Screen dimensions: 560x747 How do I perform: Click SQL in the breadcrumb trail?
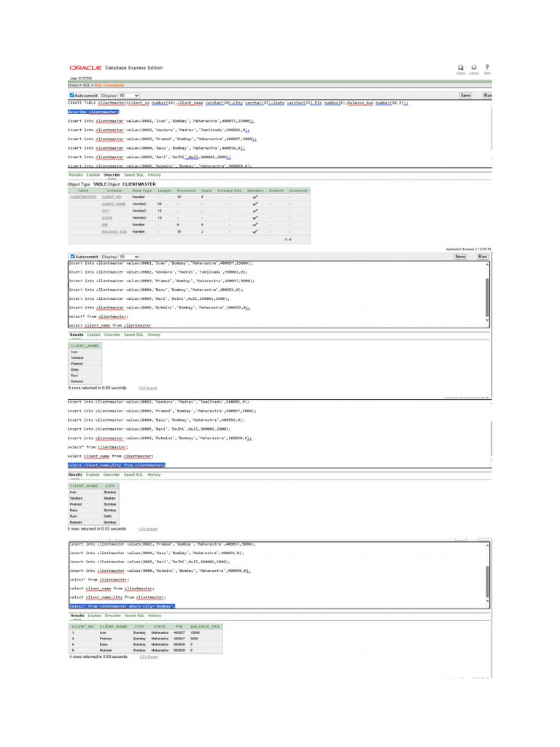86,85
